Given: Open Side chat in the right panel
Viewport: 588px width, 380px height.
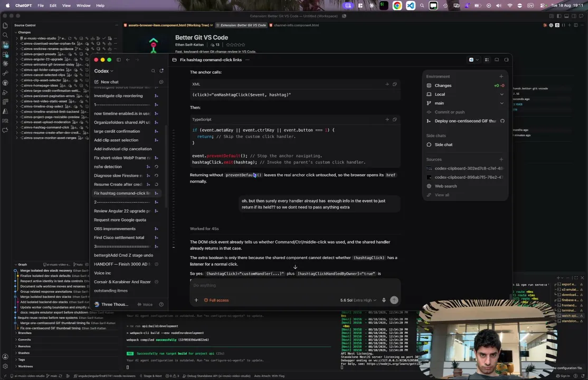Looking at the screenshot, I should [443, 145].
